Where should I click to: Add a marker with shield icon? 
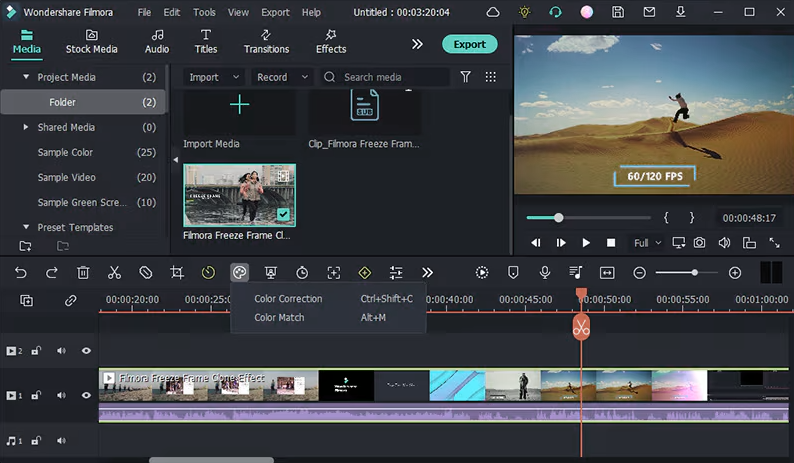[513, 273]
